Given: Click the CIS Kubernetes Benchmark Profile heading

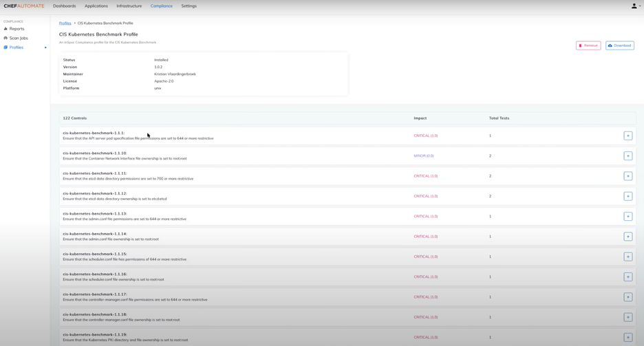Looking at the screenshot, I should tap(98, 34).
